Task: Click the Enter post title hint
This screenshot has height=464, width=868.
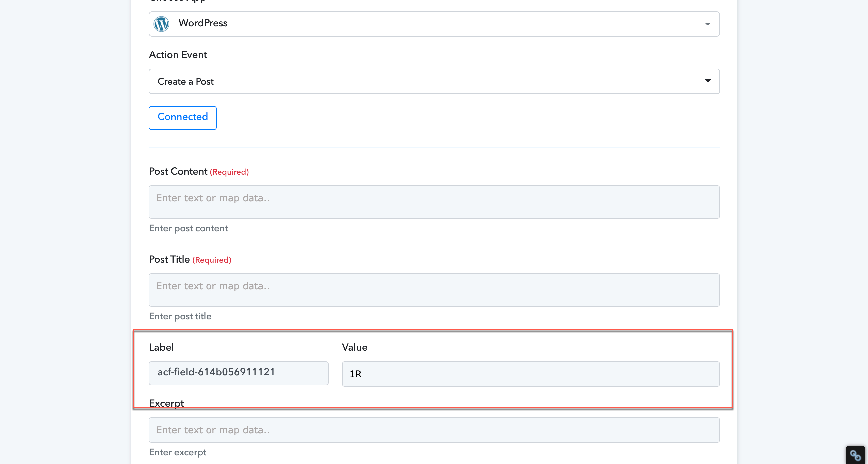Action: (180, 316)
